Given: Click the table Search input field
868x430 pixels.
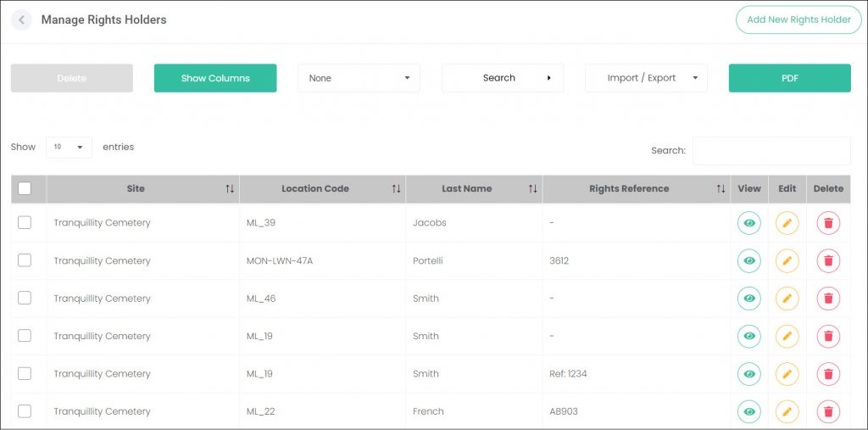Looking at the screenshot, I should point(771,151).
